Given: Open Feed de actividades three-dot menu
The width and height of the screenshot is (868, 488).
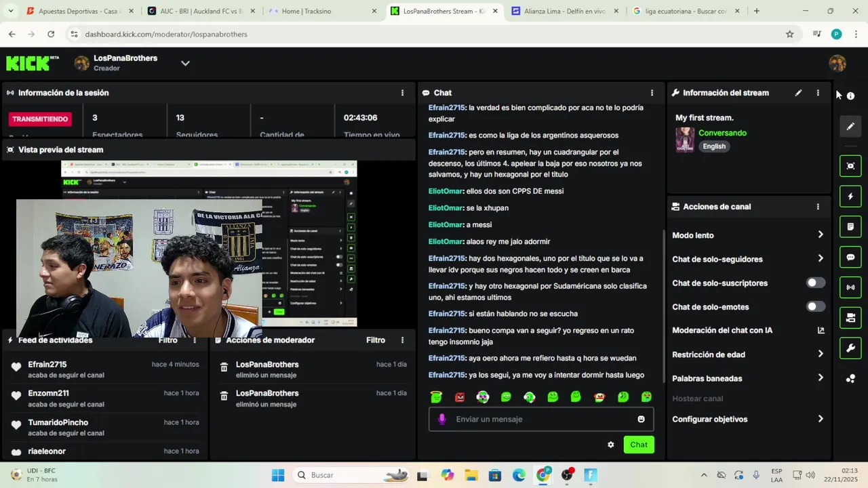Looking at the screenshot, I should 195,340.
